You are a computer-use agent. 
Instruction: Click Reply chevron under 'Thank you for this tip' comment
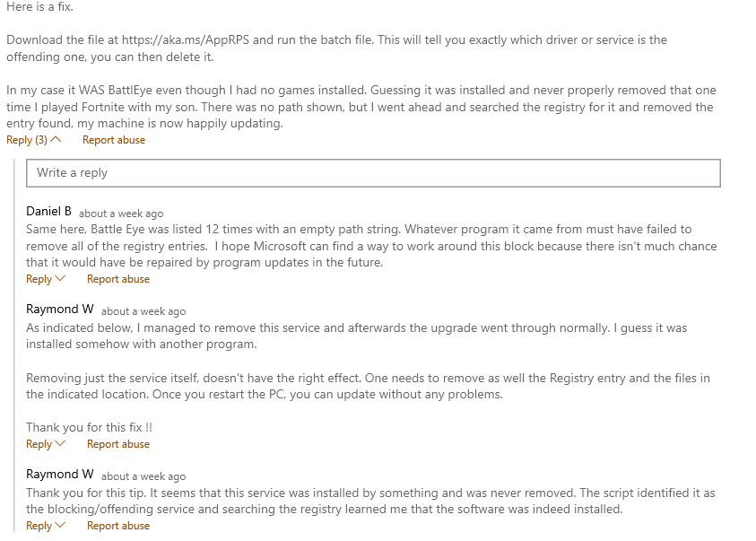[x=60, y=526]
